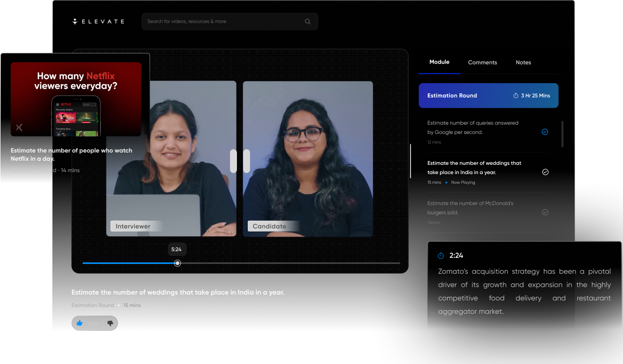Seek on the unplayed part of the progress bar
Viewport: 623px width, 364px height.
[290, 263]
